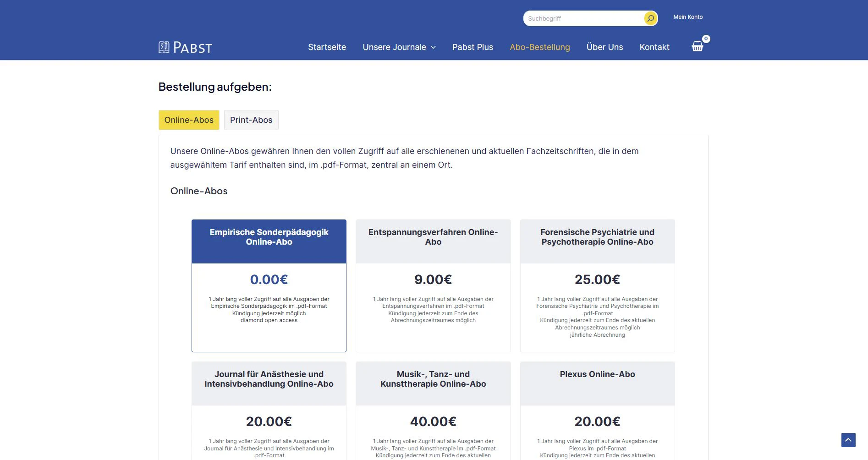The height and width of the screenshot is (460, 868).
Task: Select Forensische Psychiatrie und Psychotherapie Online-Abo
Action: click(x=597, y=285)
